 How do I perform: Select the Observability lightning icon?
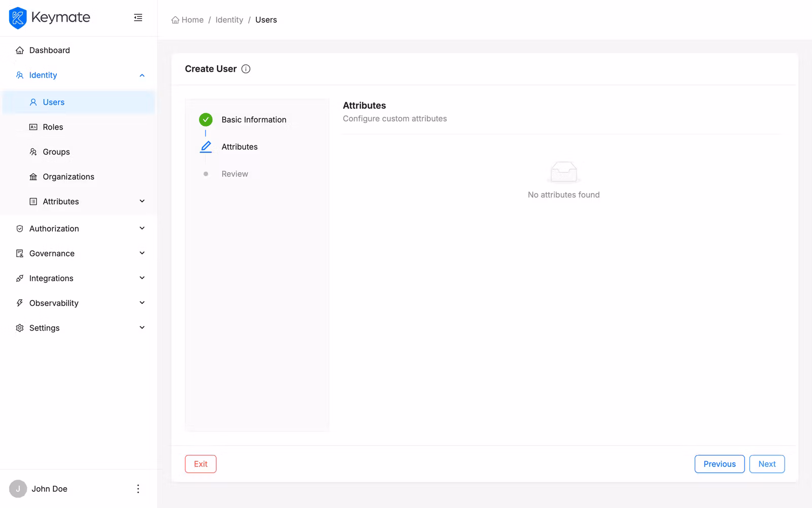pos(19,303)
